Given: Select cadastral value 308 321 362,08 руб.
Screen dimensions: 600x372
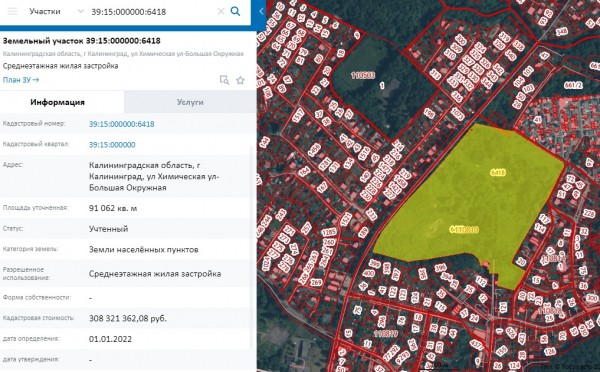Looking at the screenshot, I should pos(128,318).
